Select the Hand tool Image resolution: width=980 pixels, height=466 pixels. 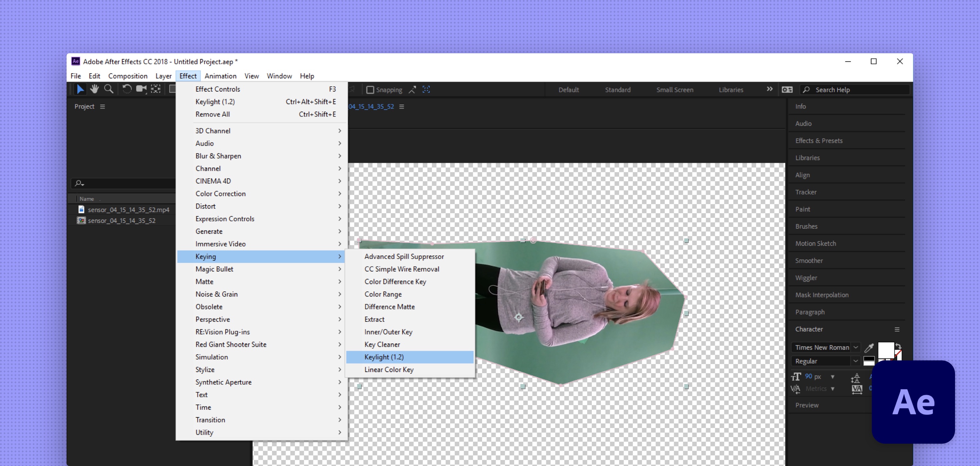[94, 90]
